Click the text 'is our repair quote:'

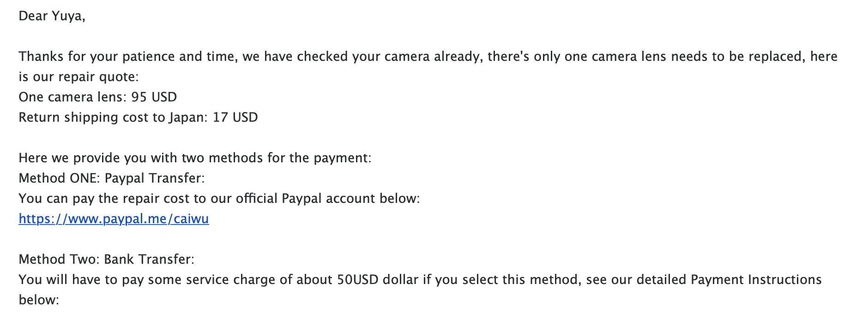78,77
